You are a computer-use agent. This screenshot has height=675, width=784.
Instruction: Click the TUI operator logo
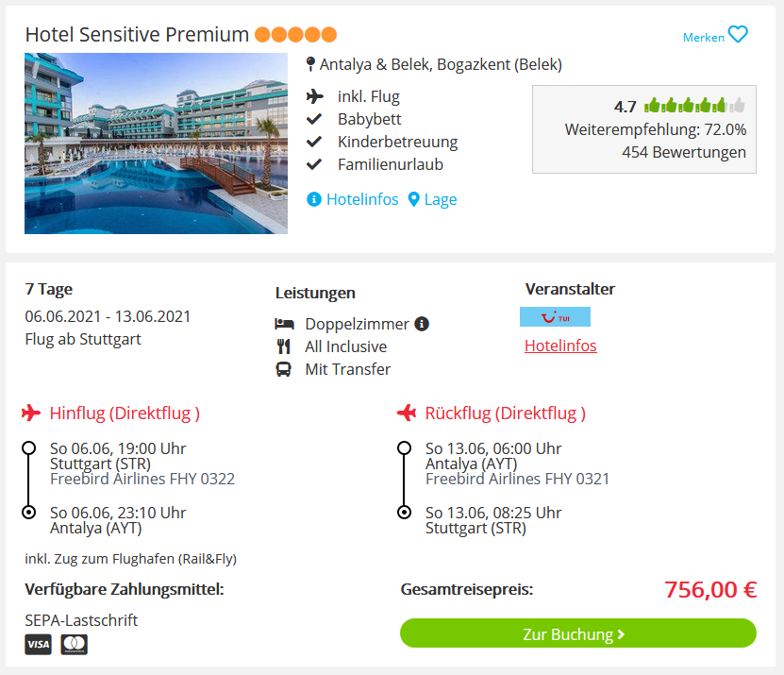(x=555, y=317)
